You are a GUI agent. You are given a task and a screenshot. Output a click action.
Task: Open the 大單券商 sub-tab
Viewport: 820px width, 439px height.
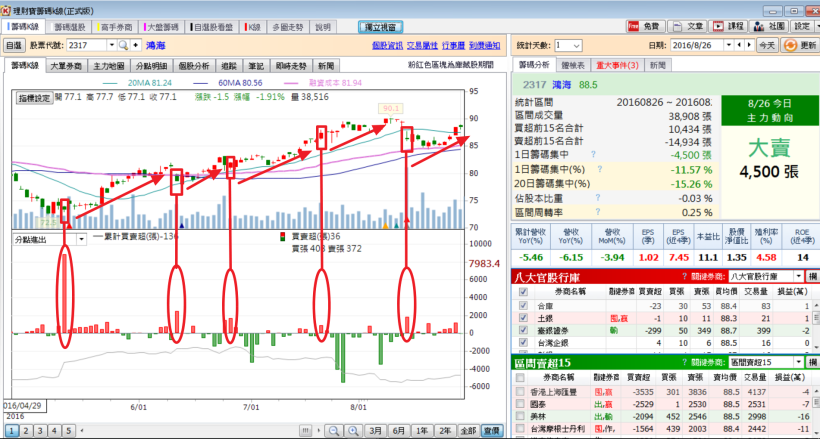click(x=66, y=65)
